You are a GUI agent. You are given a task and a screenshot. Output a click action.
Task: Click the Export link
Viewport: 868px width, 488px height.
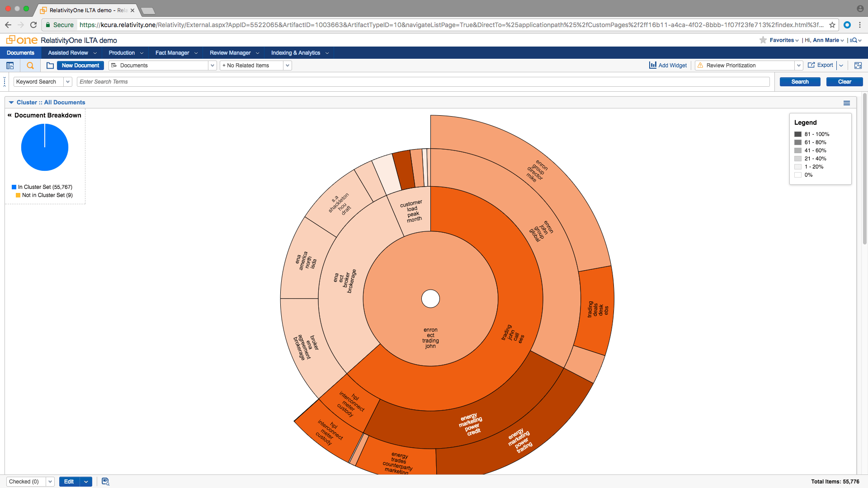(x=825, y=65)
